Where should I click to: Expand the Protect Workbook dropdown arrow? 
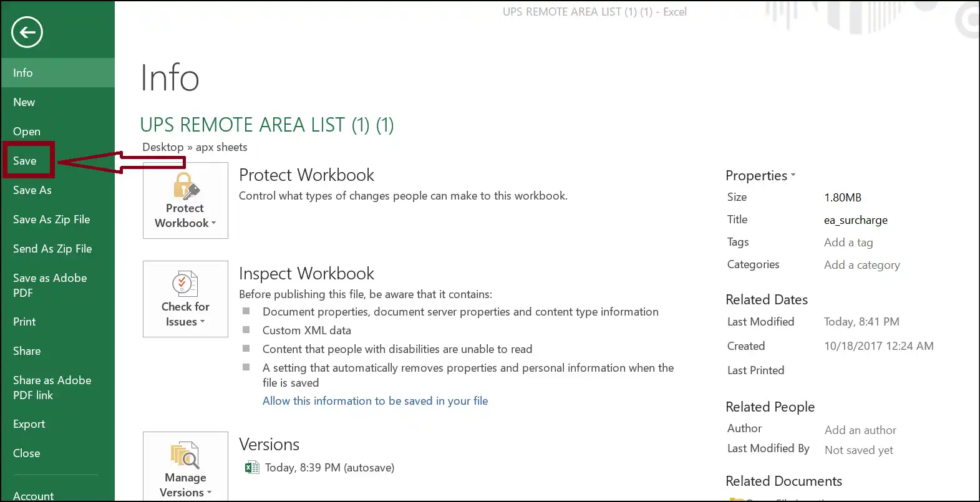point(213,223)
